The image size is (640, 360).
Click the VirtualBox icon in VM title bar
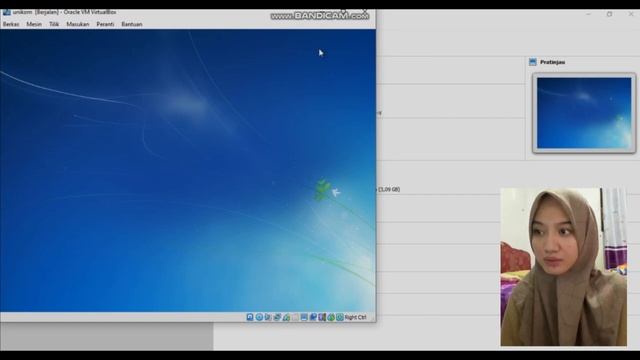click(7, 12)
